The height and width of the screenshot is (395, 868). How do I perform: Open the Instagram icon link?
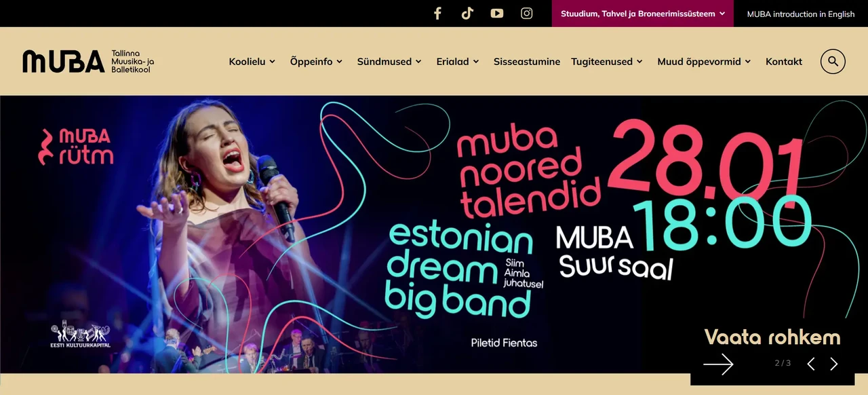tap(527, 14)
